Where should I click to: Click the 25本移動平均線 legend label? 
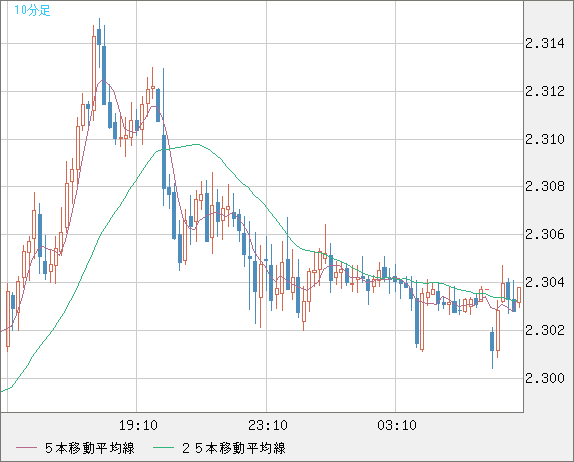click(x=234, y=448)
